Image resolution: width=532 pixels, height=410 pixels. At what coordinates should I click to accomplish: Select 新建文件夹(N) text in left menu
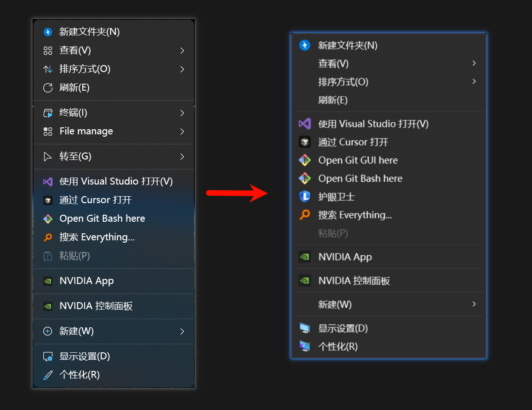[90, 32]
